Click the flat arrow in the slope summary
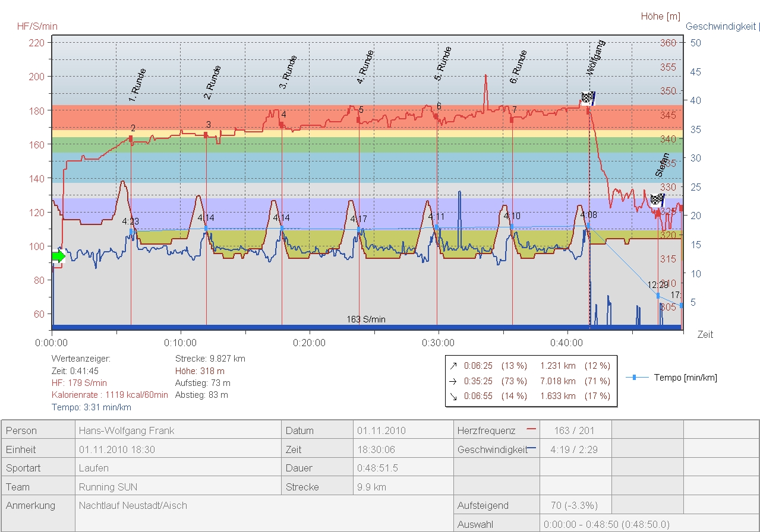This screenshot has height=532, width=760. click(453, 381)
